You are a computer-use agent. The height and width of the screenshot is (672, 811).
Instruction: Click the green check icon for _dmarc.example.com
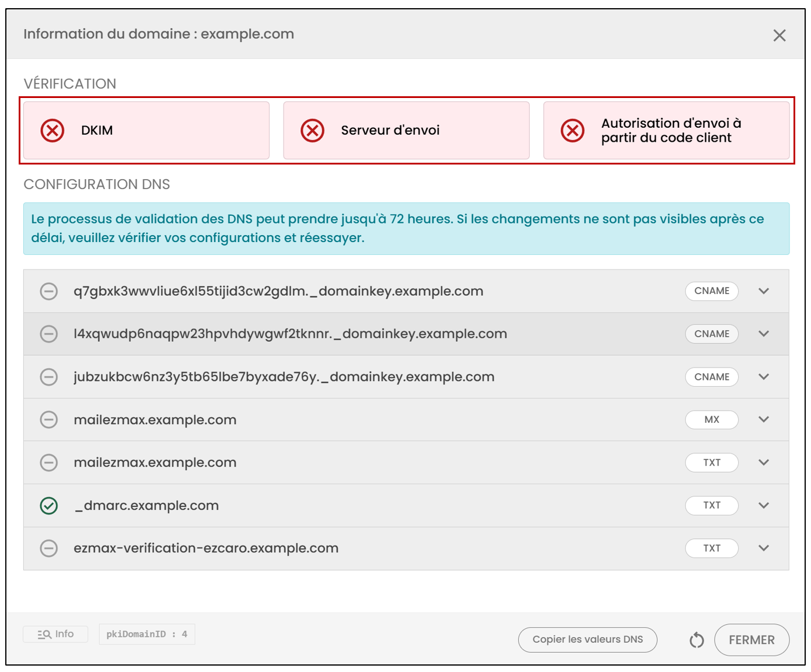point(49,506)
